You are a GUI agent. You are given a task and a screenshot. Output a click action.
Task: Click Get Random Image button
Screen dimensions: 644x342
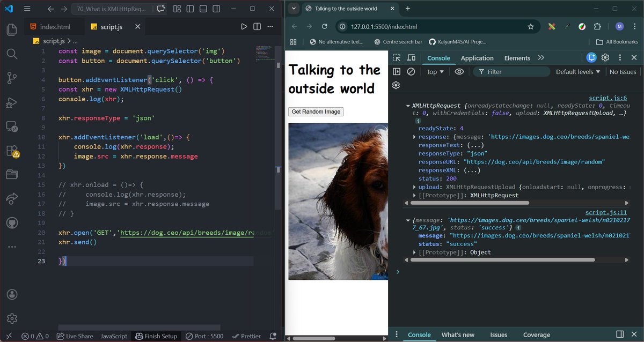click(x=316, y=111)
